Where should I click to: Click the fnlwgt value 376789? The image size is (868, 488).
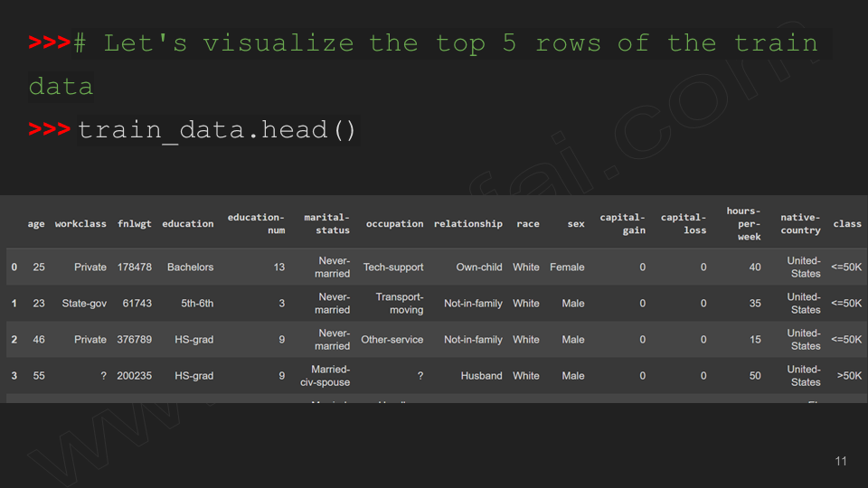pyautogui.click(x=135, y=340)
